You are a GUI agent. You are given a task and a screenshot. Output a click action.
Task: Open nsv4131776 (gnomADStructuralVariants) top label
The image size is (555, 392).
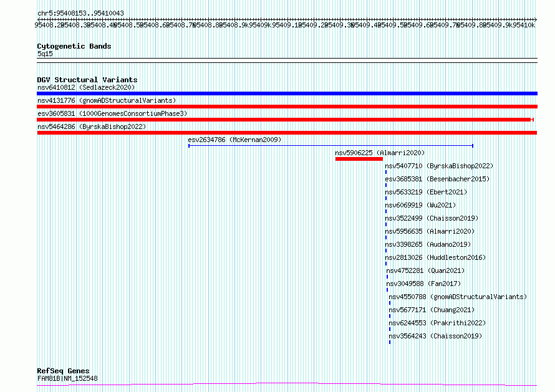(x=107, y=100)
